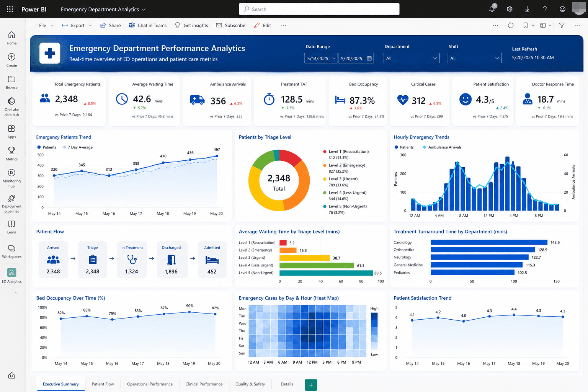Open the Settings gear
This screenshot has height=392, width=588.
click(x=510, y=9)
